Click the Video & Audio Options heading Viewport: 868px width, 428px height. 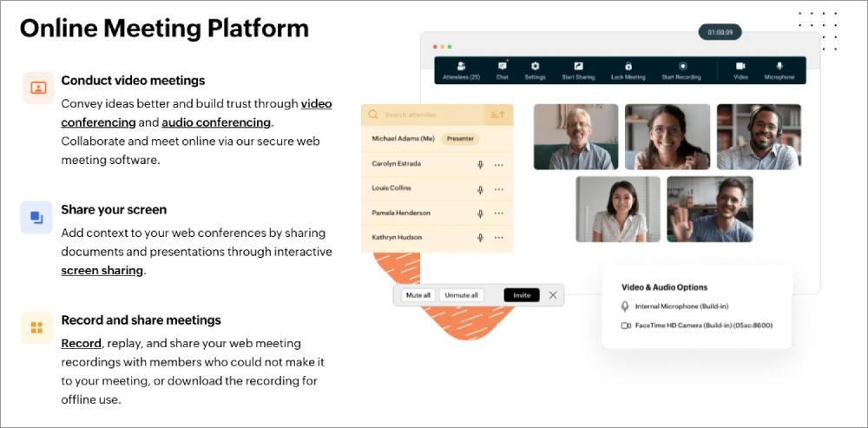(664, 287)
